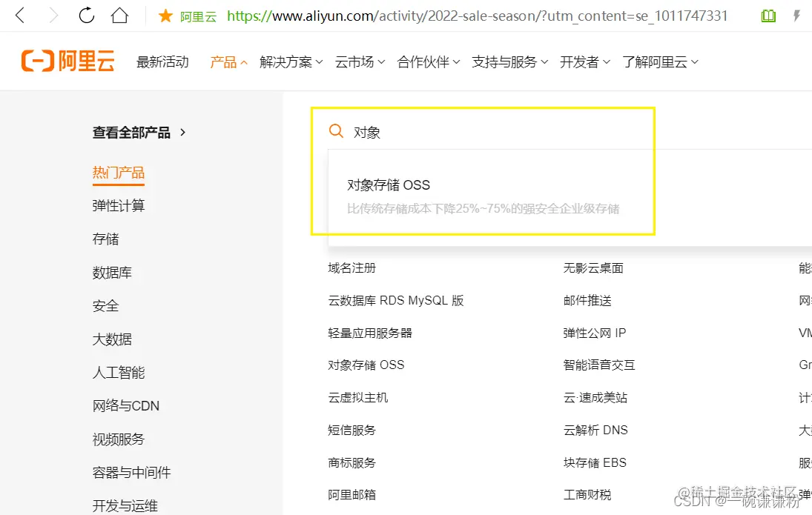Open the browser home page icon
Screen dimensions: 812x515
click(119, 16)
